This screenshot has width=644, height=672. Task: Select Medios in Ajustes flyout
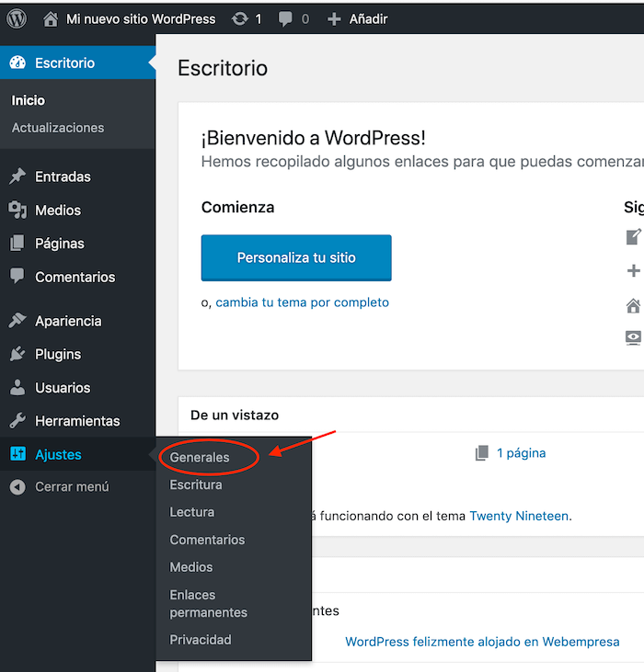(x=191, y=567)
